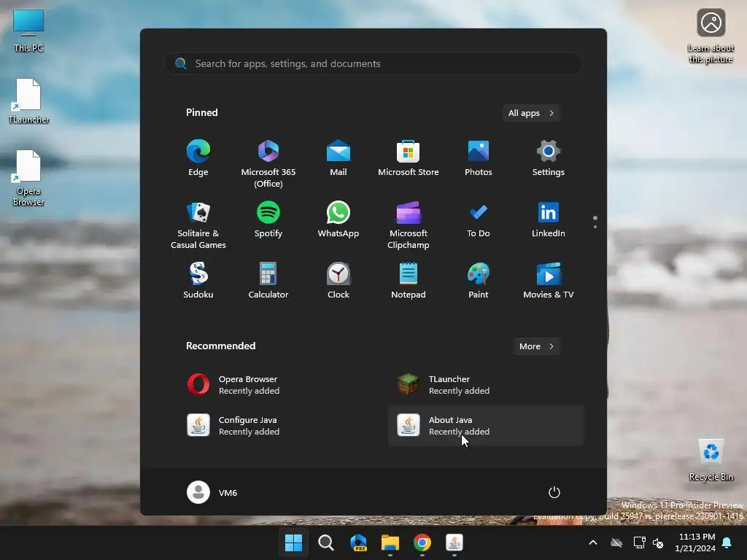This screenshot has width=747, height=560.
Task: Open the Calculator app
Action: pyautogui.click(x=268, y=281)
